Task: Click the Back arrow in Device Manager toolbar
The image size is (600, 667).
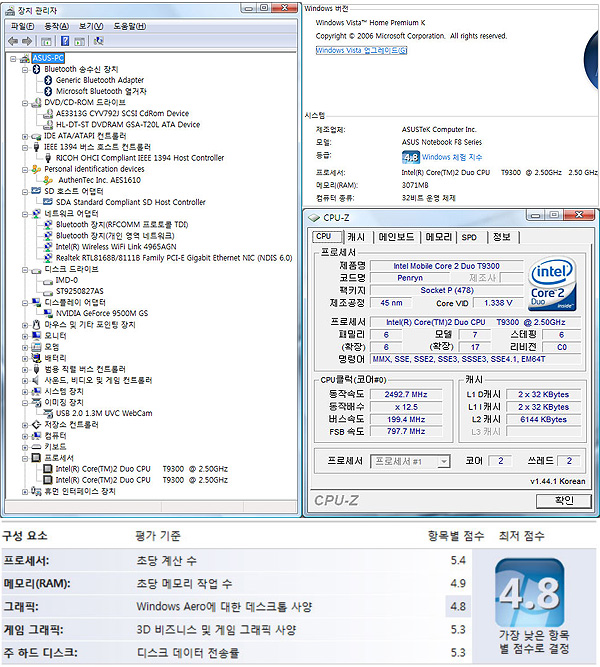Action: [13, 41]
